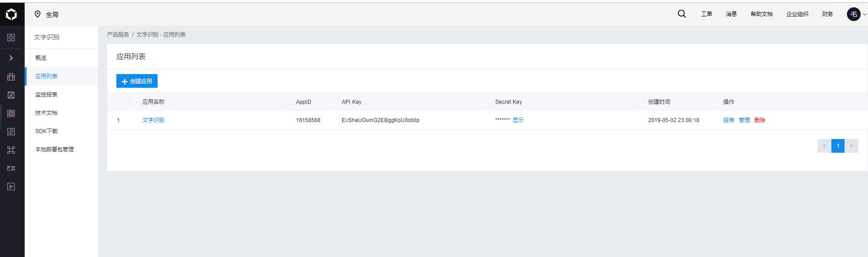
Task: Select 监控报表 in the side menu
Action: pos(46,95)
